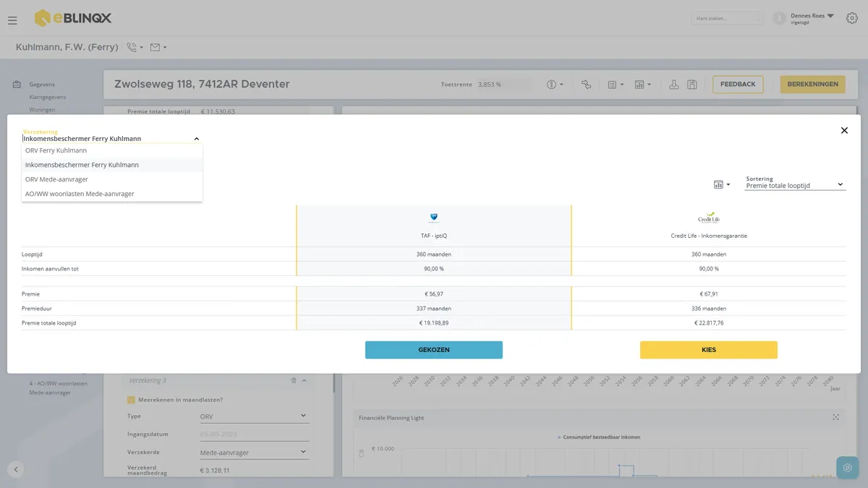Focus the Klant zoeken search field
Screen dimensions: 868x488
[x=727, y=18]
